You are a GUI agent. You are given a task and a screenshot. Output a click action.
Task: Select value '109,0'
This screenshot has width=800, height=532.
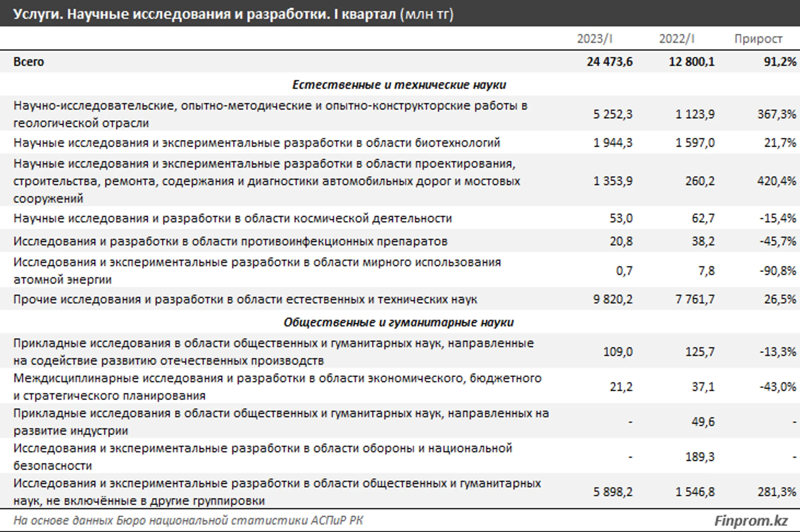[x=618, y=352]
